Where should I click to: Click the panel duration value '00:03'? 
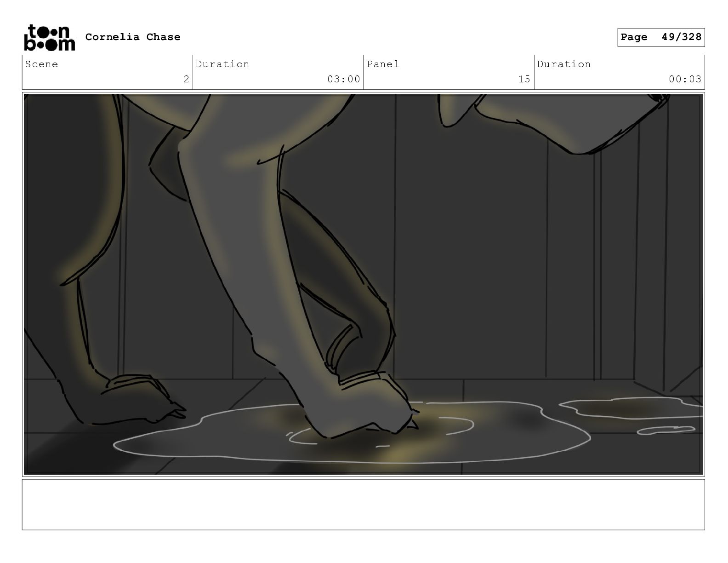pos(685,79)
